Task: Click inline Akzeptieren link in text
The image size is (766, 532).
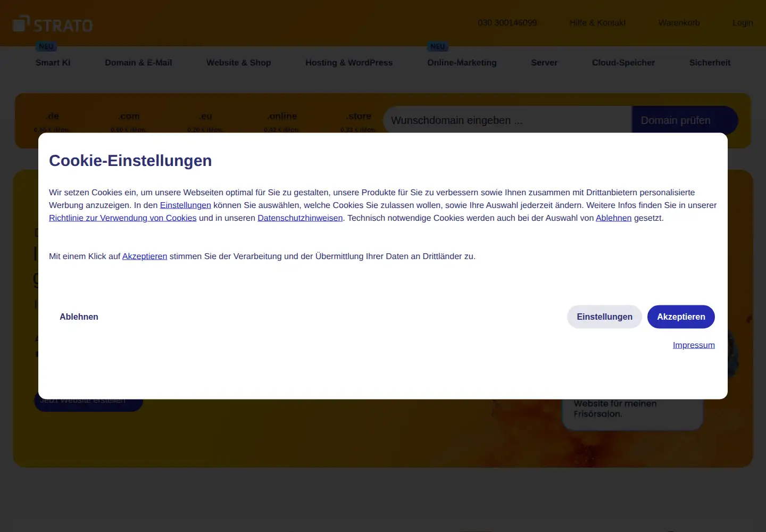Action: click(145, 256)
